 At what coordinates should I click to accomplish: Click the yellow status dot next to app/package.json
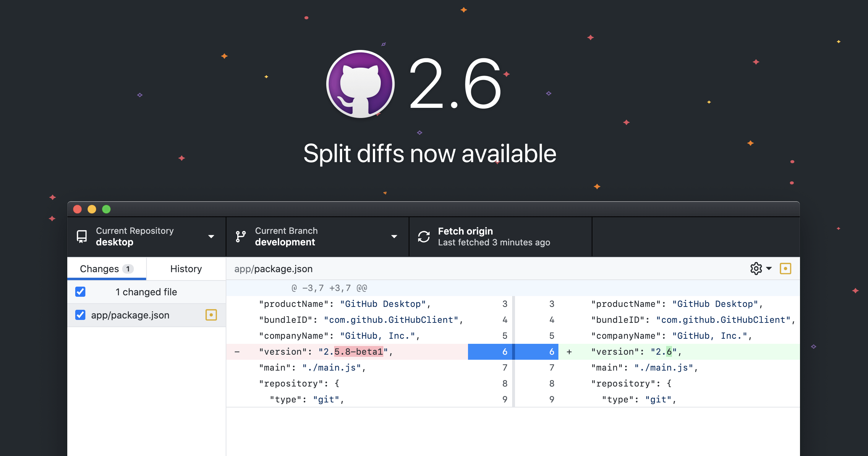(211, 315)
